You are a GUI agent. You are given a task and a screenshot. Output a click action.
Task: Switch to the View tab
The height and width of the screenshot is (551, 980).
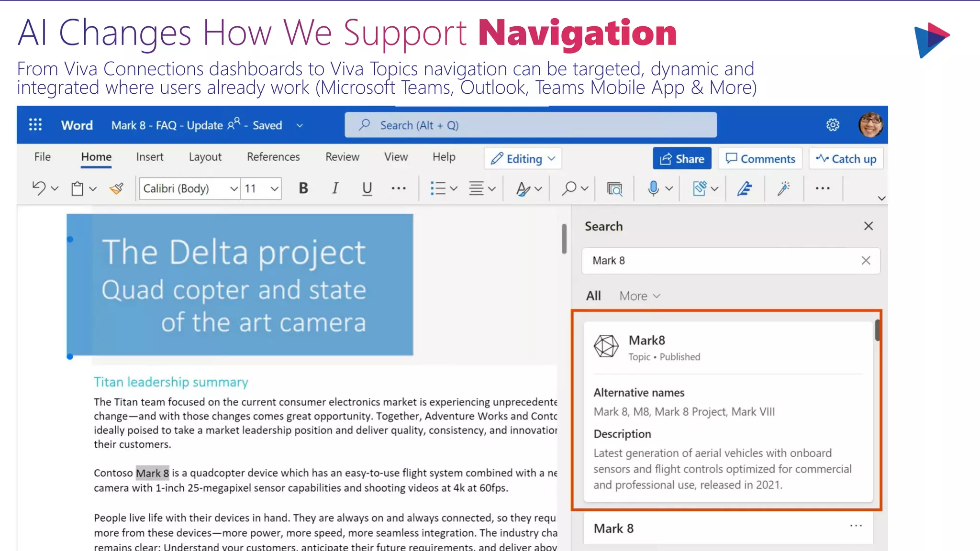[396, 157]
